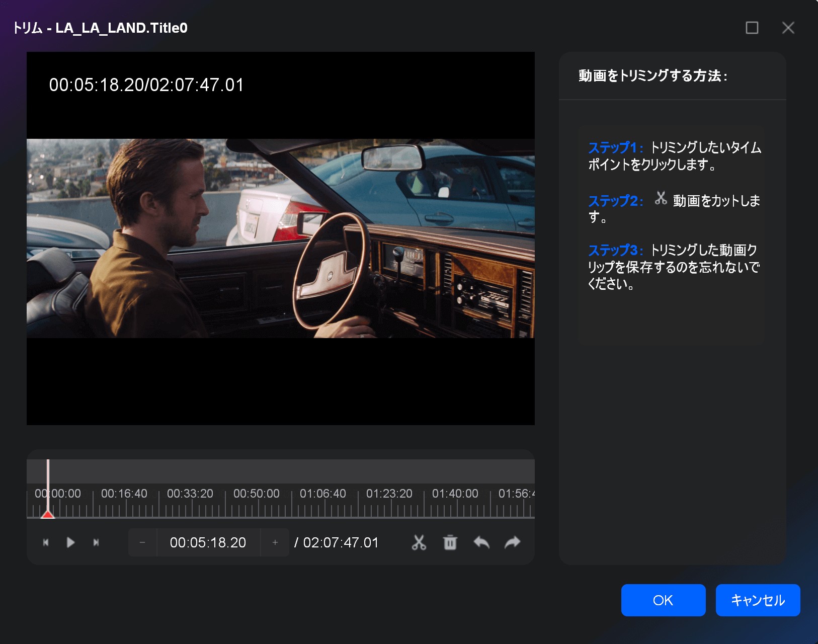This screenshot has height=644, width=818.
Task: Click the timeline at 00:50:00 label
Action: pyautogui.click(x=257, y=494)
